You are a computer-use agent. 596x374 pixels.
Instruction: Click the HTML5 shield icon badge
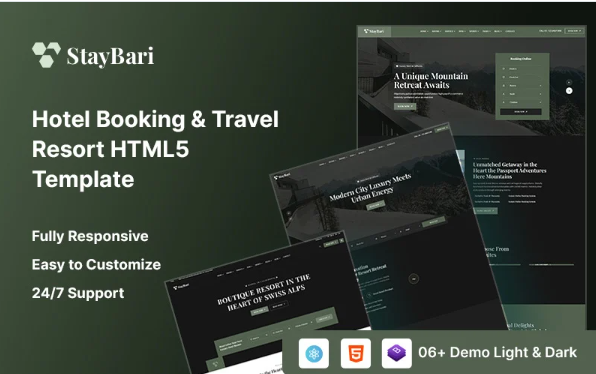coord(355,353)
